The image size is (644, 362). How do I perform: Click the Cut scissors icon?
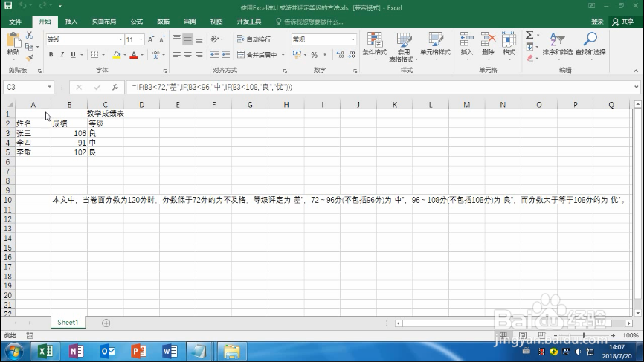pos(29,35)
